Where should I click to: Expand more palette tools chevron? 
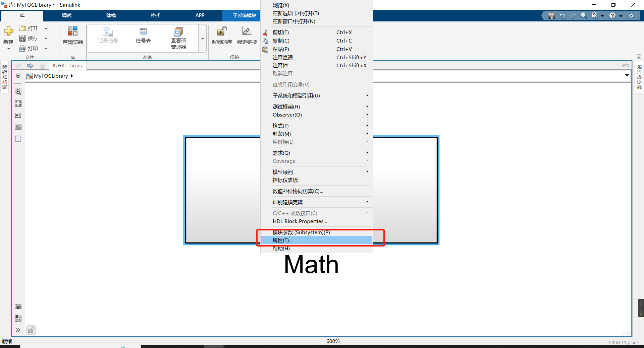point(18,330)
